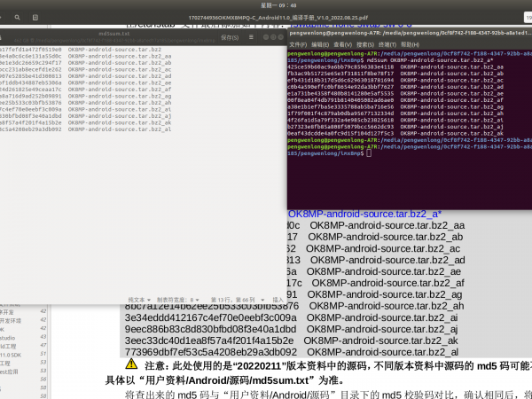Image resolution: width=532 pixels, height=399 pixels.
Task: Click the blue OK8MP-android-source.tar.bz2_a* text
Action: (x=364, y=214)
